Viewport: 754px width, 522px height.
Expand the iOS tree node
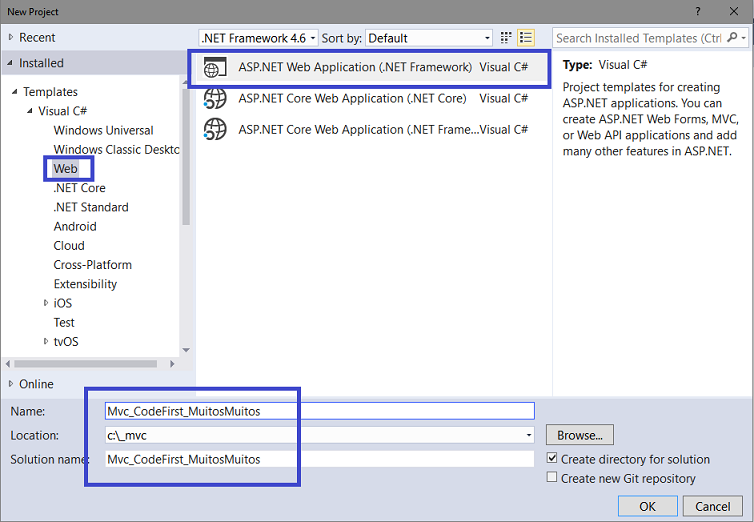[46, 303]
